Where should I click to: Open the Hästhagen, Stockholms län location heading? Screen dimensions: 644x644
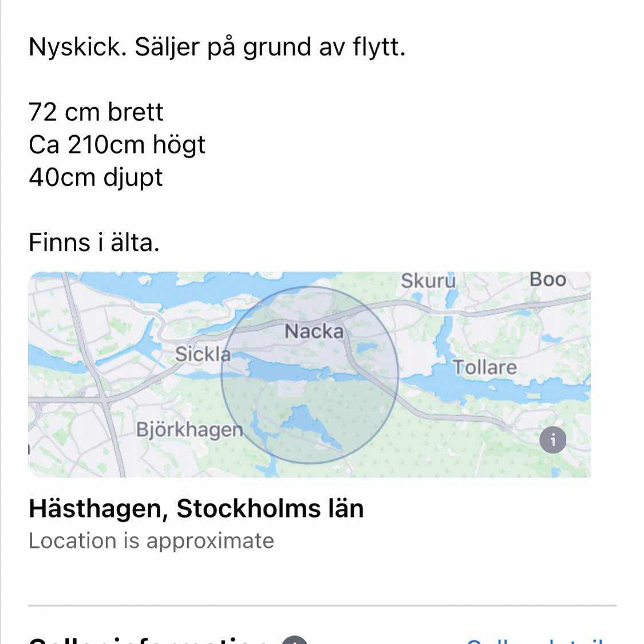[196, 509]
